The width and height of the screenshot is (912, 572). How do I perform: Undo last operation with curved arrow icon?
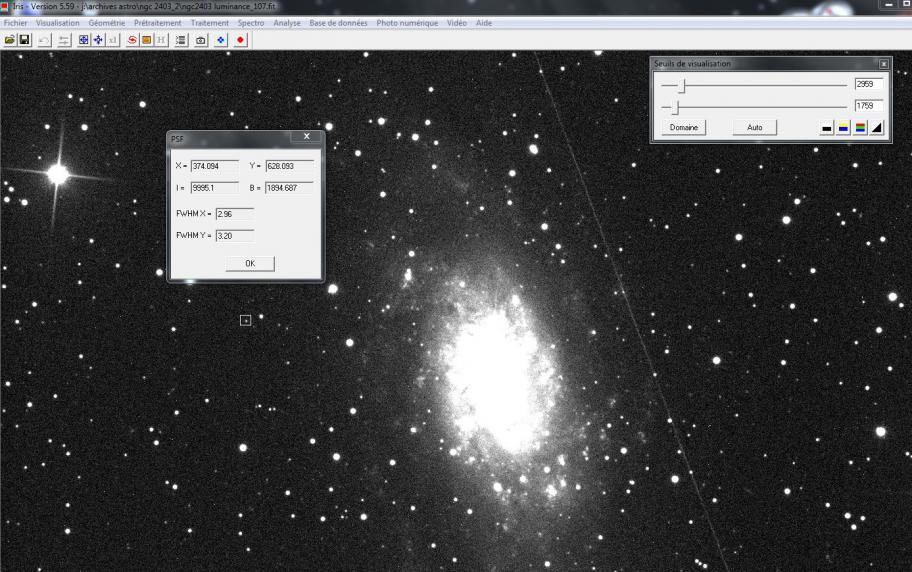(x=45, y=40)
